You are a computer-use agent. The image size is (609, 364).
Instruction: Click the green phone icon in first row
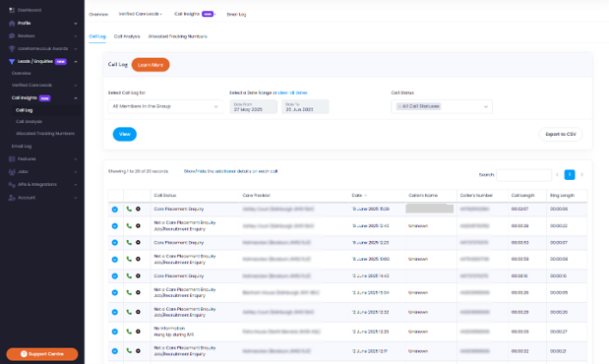[129, 209]
